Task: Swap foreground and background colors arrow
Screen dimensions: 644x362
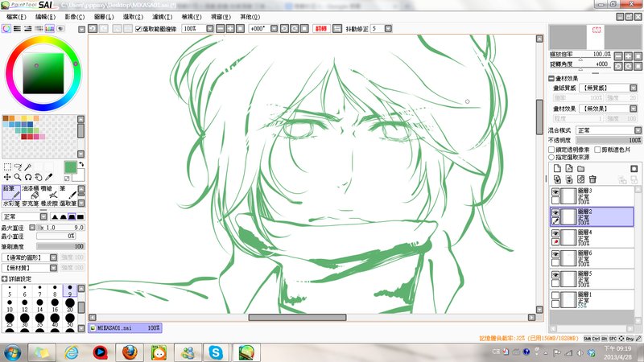Action: [81, 164]
